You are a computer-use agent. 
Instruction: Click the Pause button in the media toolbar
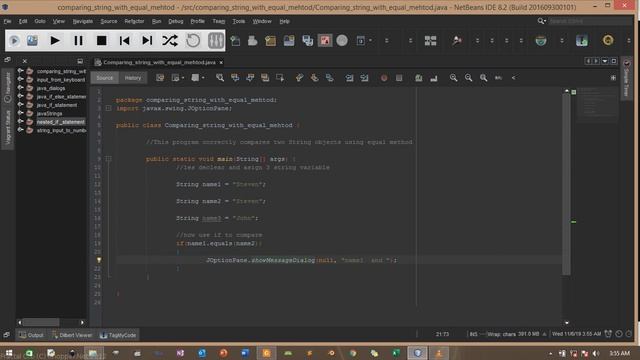(78, 40)
